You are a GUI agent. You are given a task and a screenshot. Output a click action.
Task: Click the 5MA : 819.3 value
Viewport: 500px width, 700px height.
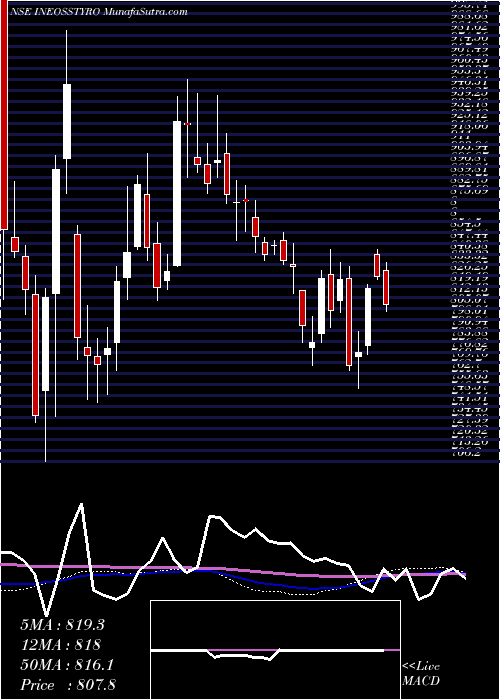62,625
